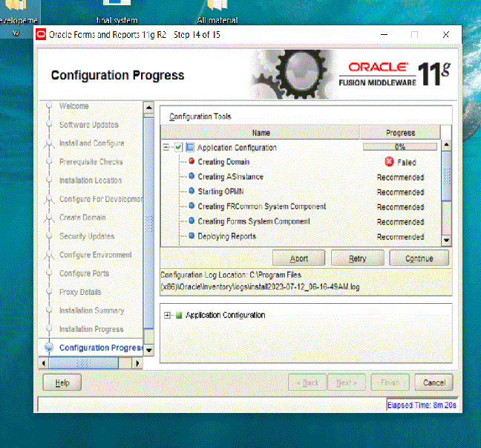Screen dimensions: 481x448
Task: Click the Starting OPMN blue bullet icon
Action: (x=192, y=191)
